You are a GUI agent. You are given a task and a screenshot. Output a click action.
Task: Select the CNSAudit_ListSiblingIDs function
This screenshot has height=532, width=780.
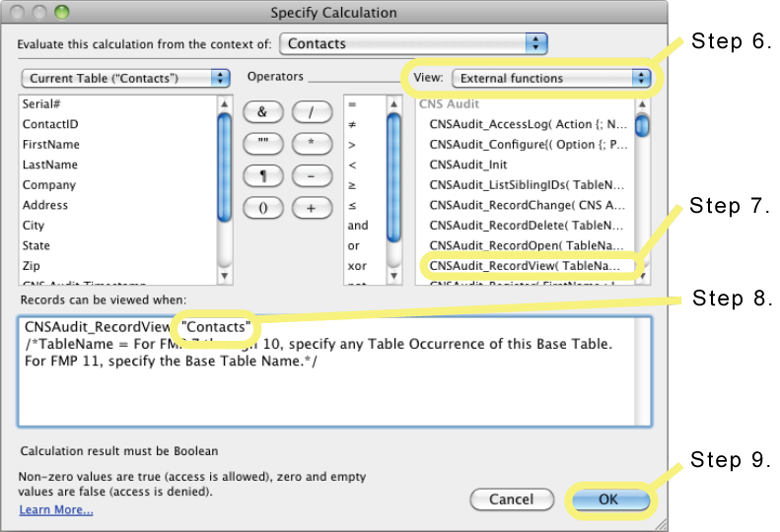[526, 185]
